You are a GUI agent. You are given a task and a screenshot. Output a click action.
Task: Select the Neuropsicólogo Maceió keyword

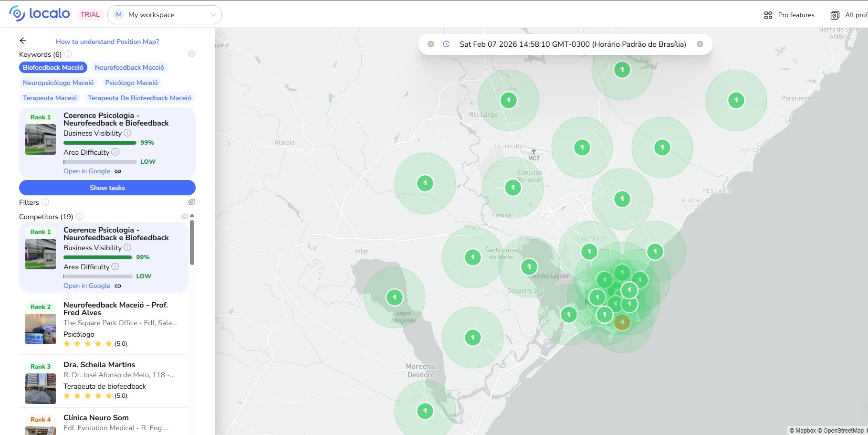pyautogui.click(x=58, y=83)
